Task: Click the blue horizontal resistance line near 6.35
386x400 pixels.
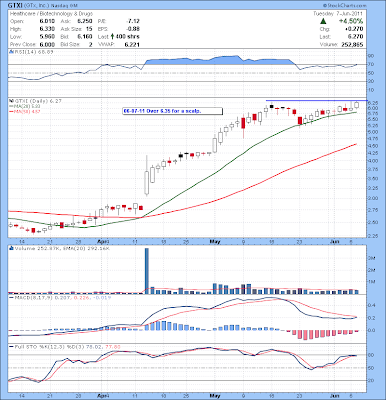Action: click(x=317, y=100)
